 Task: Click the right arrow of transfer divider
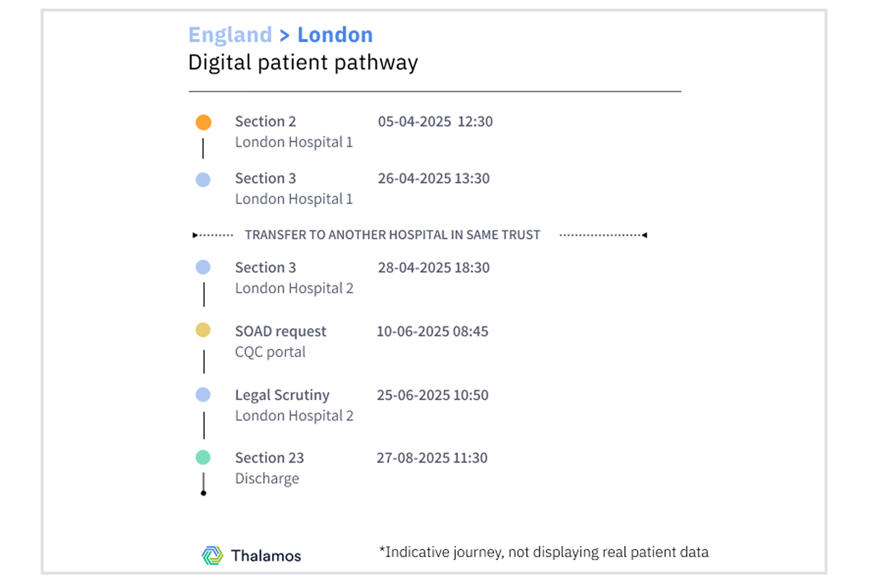tap(644, 235)
